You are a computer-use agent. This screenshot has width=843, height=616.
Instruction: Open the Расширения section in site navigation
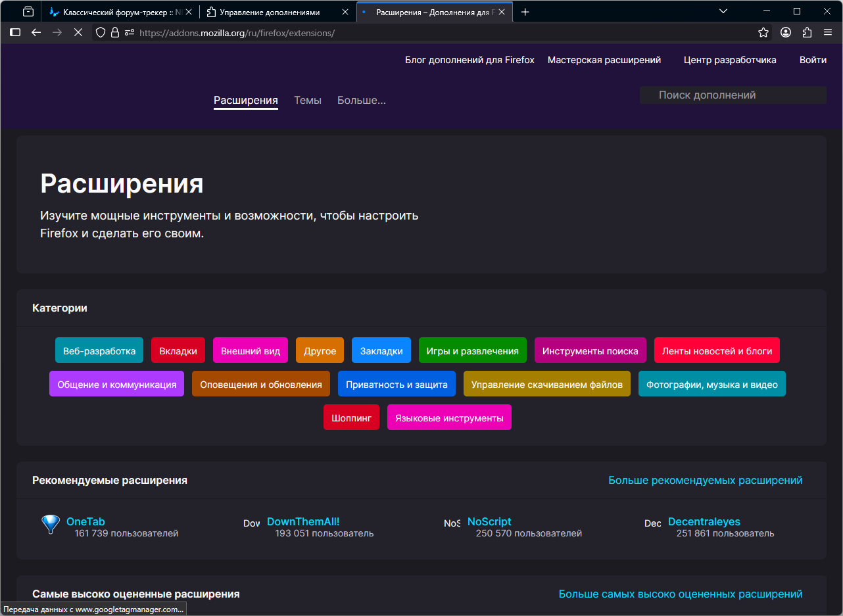pyautogui.click(x=246, y=101)
